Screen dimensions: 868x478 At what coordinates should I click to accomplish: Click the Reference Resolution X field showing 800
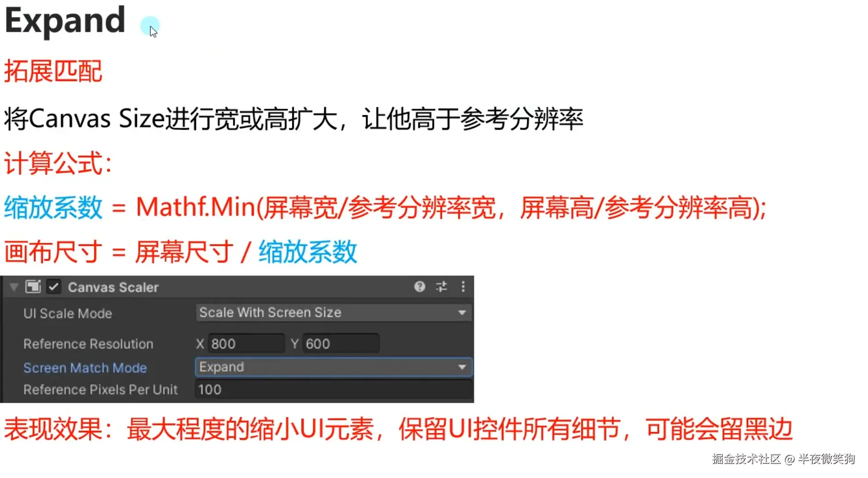[x=246, y=344]
